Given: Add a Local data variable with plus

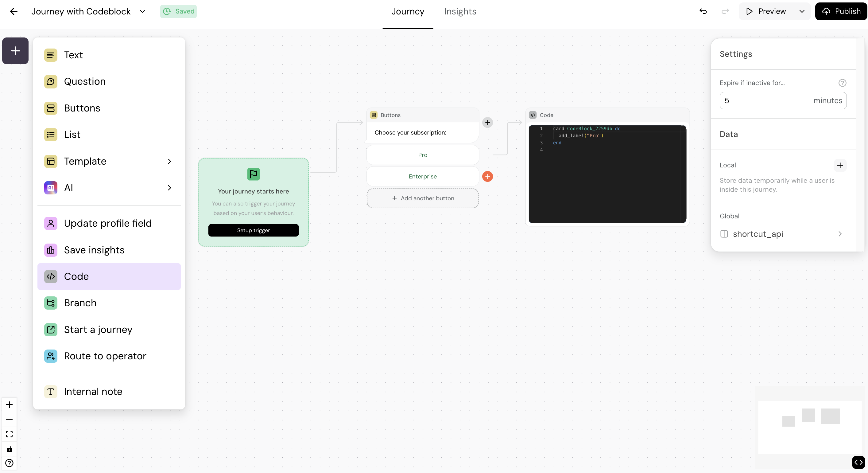Looking at the screenshot, I should pyautogui.click(x=840, y=166).
